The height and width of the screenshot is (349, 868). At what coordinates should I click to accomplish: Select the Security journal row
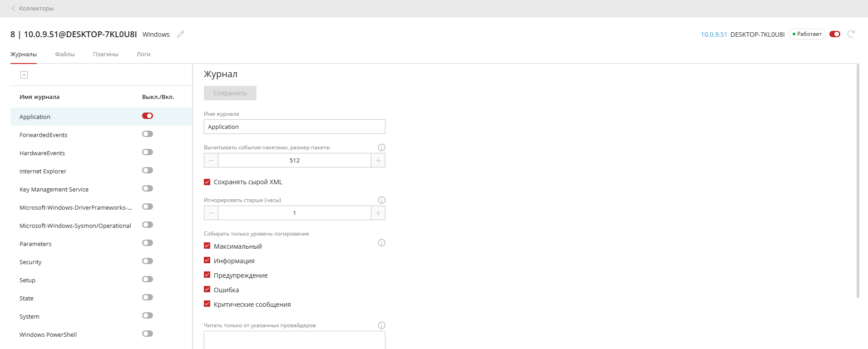pos(101,262)
